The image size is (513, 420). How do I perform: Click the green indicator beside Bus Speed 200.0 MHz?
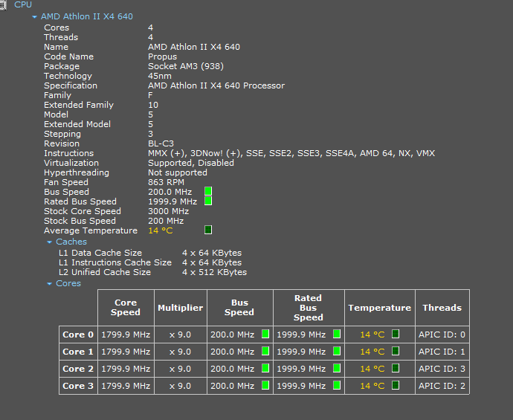[208, 191]
